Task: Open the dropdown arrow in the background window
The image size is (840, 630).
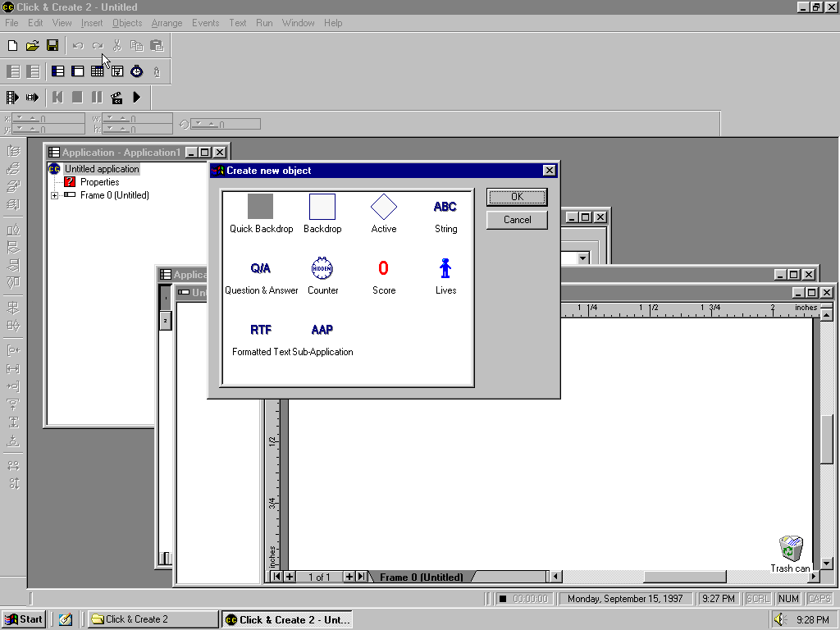Action: click(583, 258)
